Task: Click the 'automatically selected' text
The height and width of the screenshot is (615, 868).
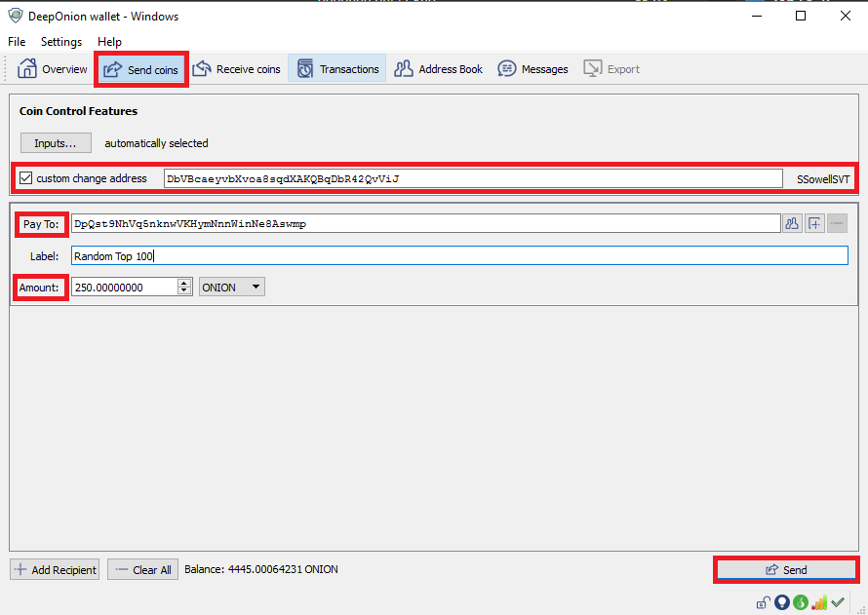Action: 157,143
